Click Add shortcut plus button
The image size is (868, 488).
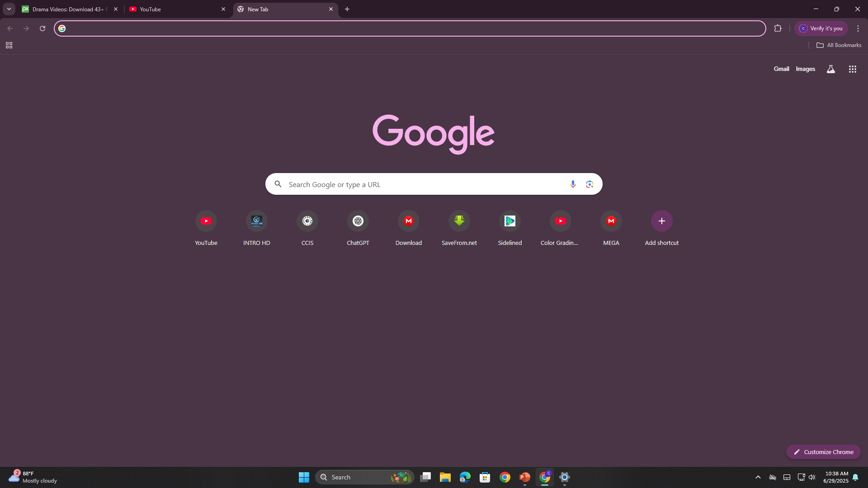click(x=662, y=221)
